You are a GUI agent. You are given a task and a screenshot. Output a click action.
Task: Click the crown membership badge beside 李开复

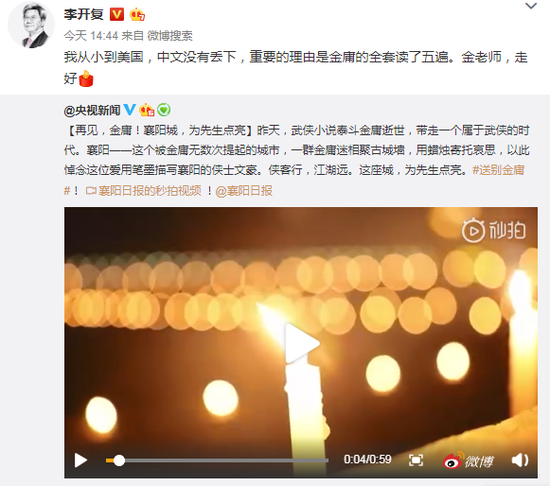pos(137,15)
